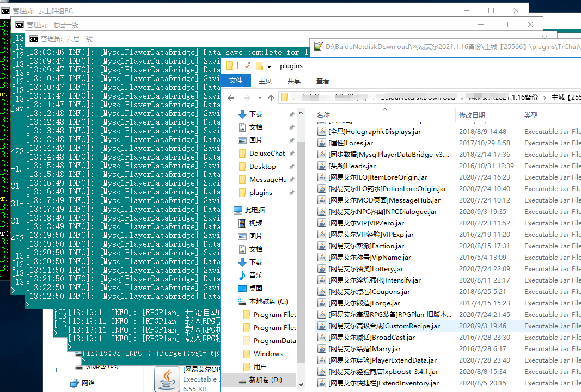The height and width of the screenshot is (392, 581).
Task: Open Properties from quick access toolbar
Action: [x=247, y=66]
